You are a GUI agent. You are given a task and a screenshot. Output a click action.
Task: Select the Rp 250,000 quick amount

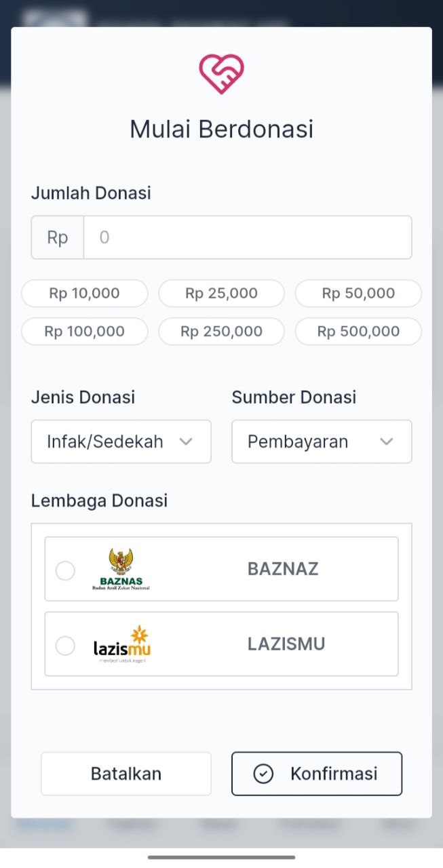click(221, 332)
